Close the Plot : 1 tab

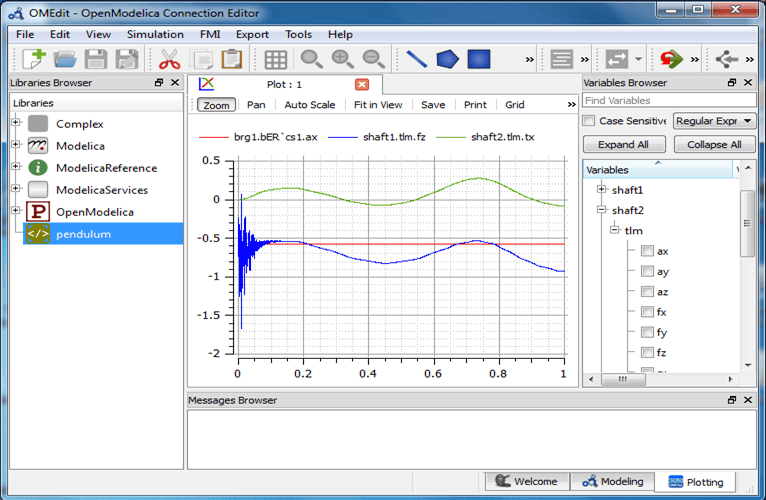[362, 85]
